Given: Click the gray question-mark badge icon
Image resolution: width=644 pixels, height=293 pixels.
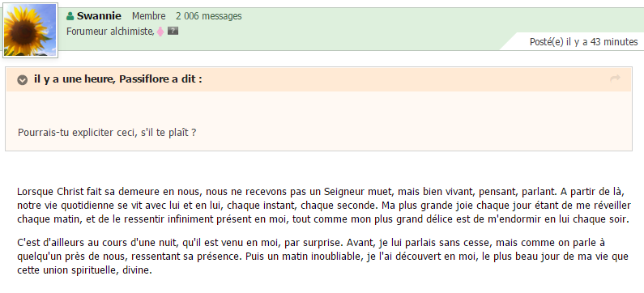Looking at the screenshot, I should (173, 31).
